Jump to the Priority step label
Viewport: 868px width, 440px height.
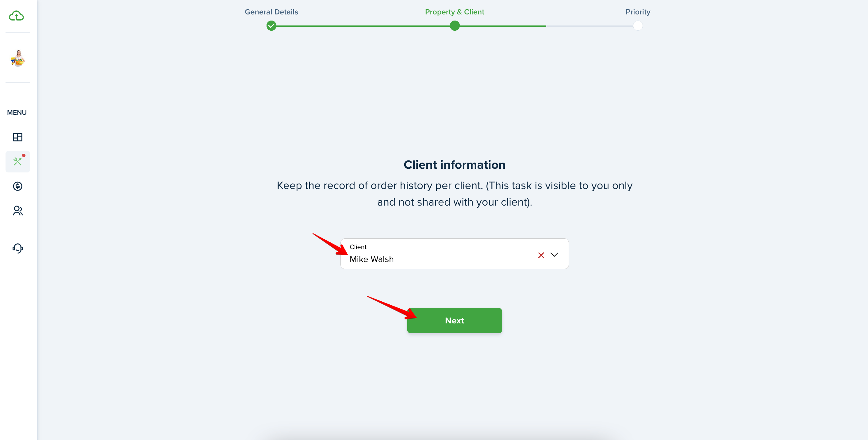638,12
